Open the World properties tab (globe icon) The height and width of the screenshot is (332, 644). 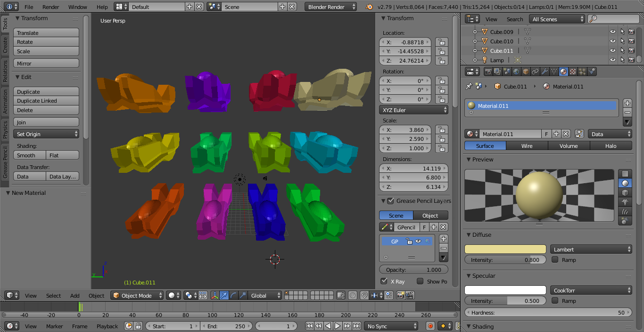point(516,72)
